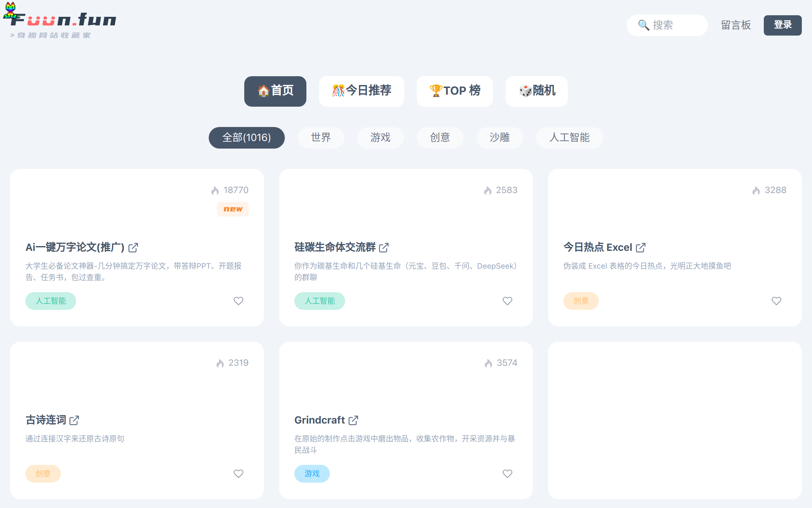Favorite the Ai一键万字论文 card heart
The width and height of the screenshot is (812, 508).
pos(239,301)
